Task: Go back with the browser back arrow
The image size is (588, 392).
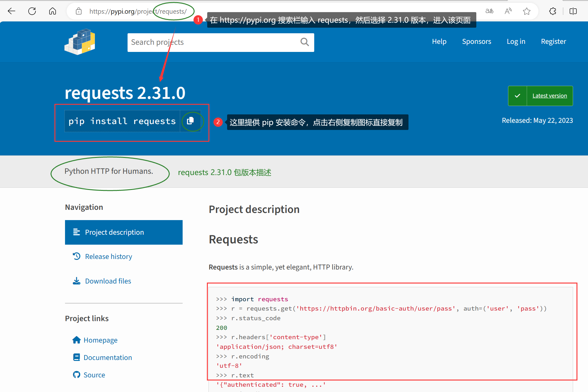Action: [x=12, y=12]
